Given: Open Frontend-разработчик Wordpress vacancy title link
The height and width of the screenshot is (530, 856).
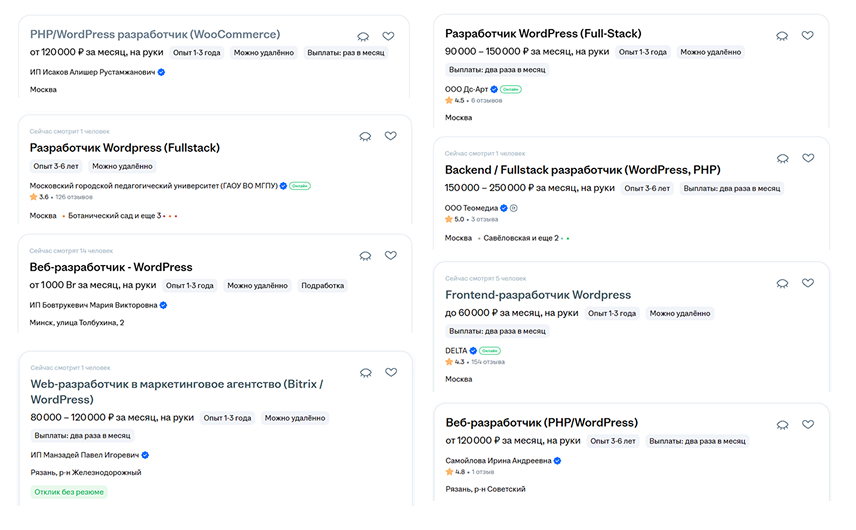Looking at the screenshot, I should [538, 295].
